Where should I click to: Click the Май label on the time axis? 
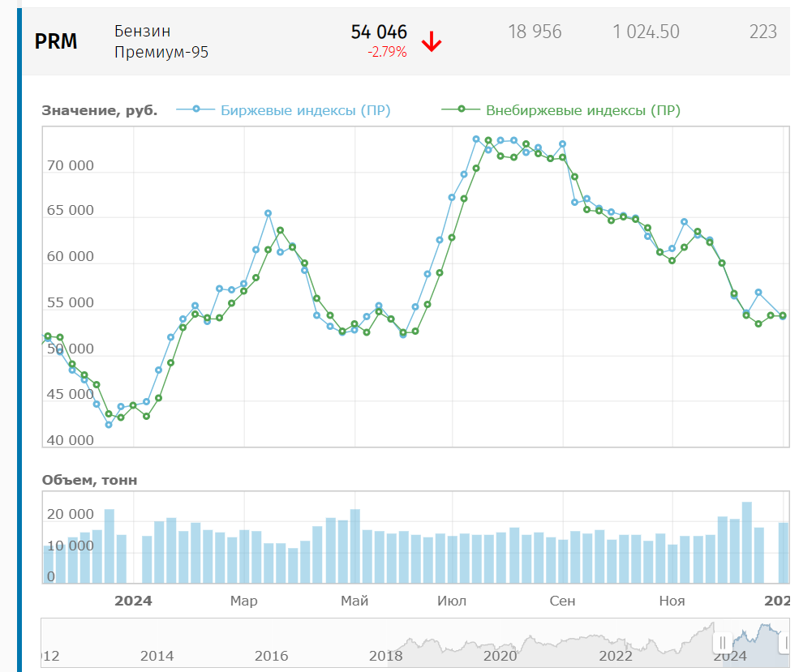354,601
